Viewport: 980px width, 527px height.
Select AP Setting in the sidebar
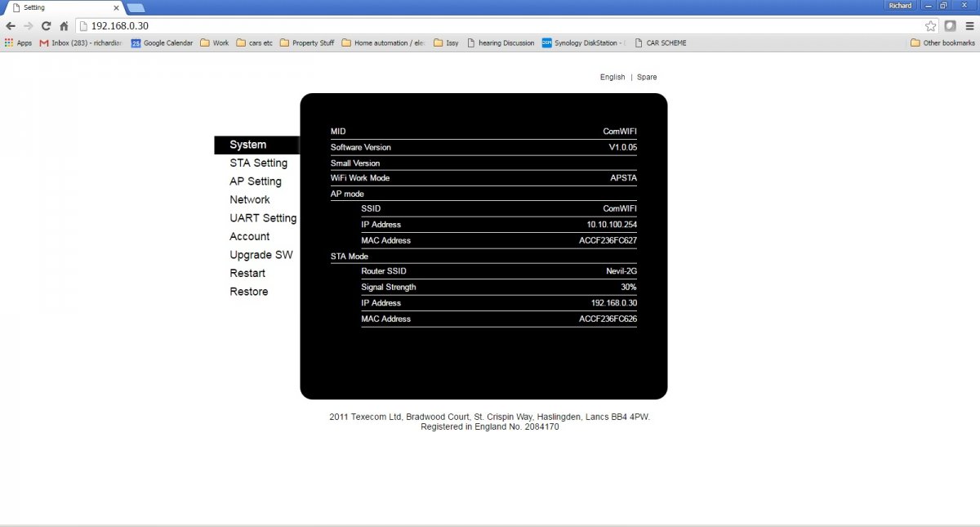(255, 181)
